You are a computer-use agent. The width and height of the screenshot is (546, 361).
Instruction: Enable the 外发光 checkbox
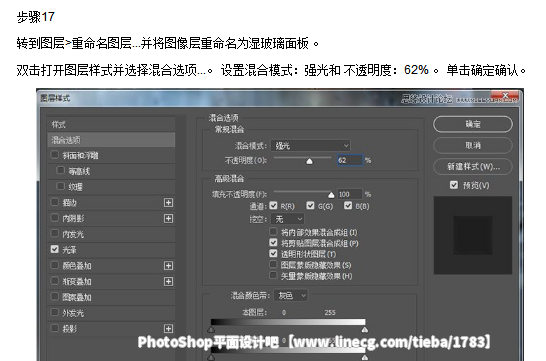pos(55,312)
